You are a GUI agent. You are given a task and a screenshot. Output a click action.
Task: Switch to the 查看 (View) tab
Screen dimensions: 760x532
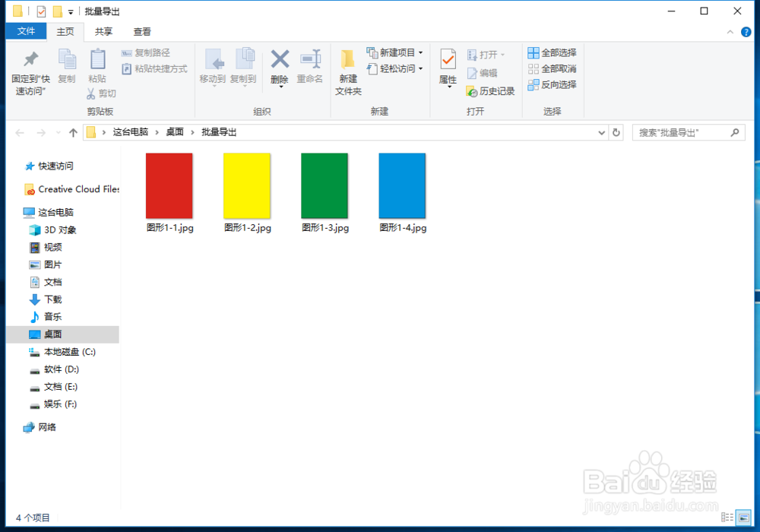[143, 31]
